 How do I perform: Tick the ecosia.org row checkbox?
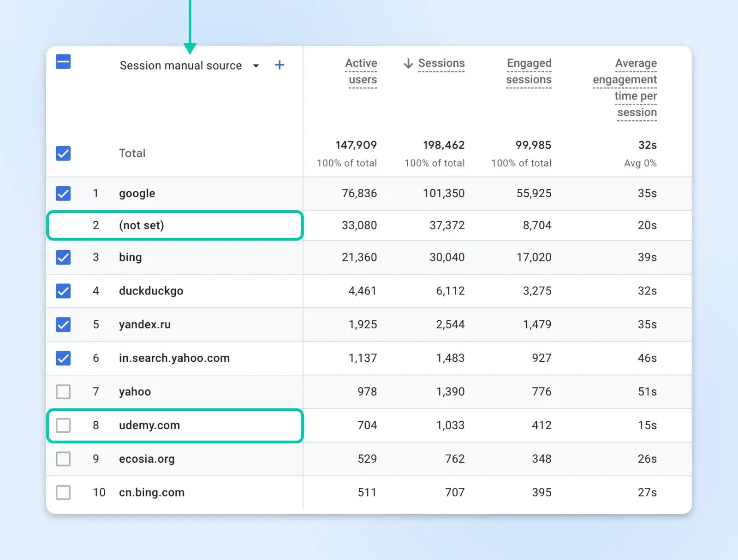pyautogui.click(x=63, y=459)
